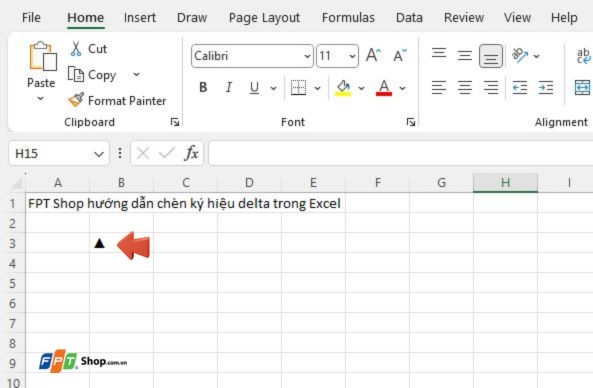Image resolution: width=593 pixels, height=388 pixels.
Task: Decrease indent in cell
Action: tap(520, 88)
